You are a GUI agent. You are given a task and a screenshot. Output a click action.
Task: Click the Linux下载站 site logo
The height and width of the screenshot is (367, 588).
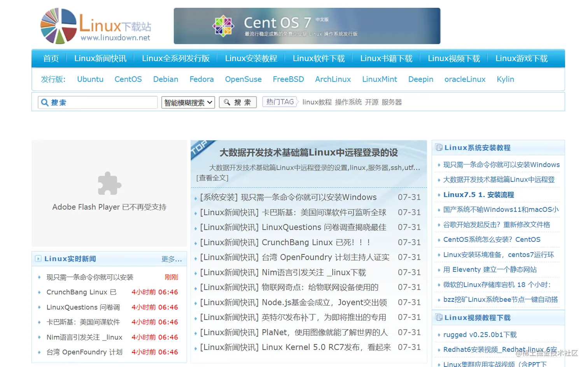tap(96, 26)
